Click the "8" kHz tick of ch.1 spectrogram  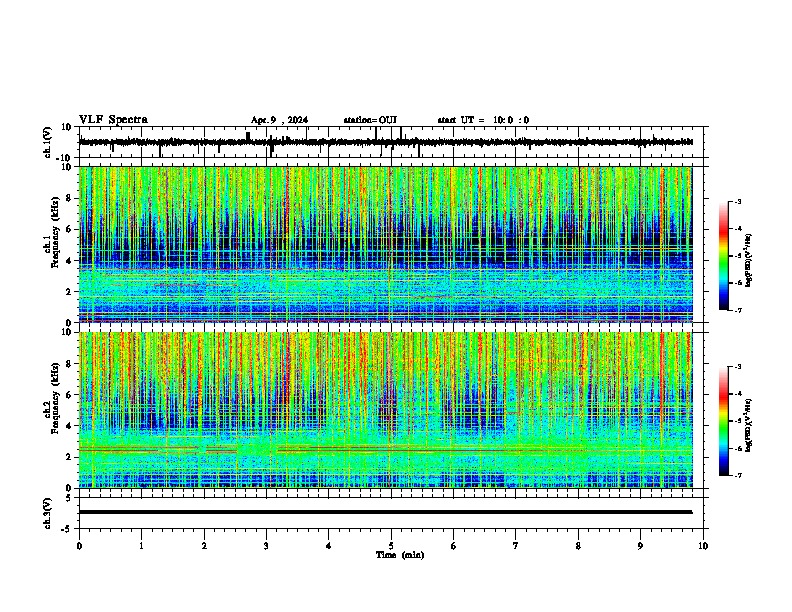point(70,198)
